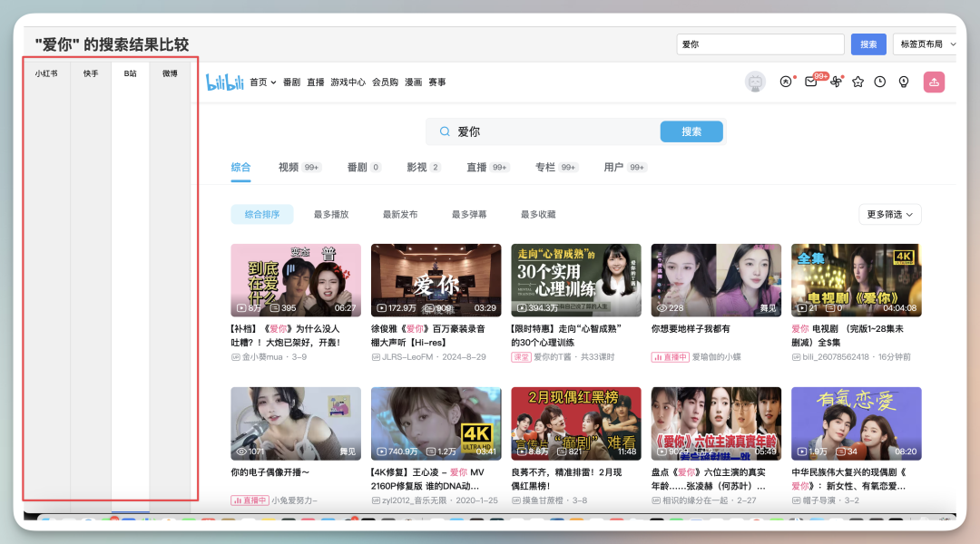
Task: Visit uploader bili_26078562418
Action: point(835,357)
